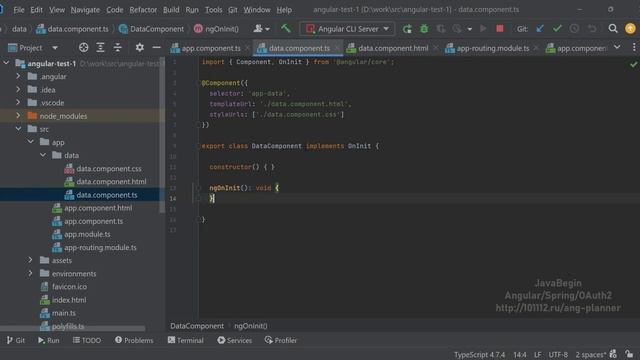The height and width of the screenshot is (360, 640).
Task: Open the Git tool window
Action: (x=16, y=340)
